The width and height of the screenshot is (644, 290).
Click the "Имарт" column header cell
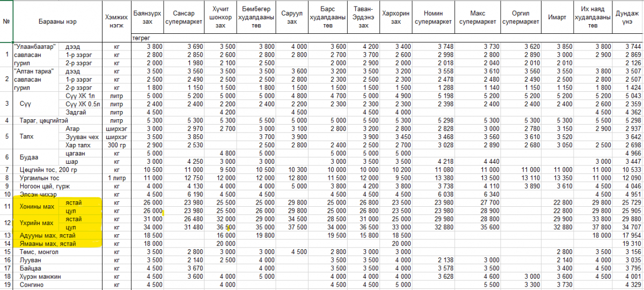557,18
